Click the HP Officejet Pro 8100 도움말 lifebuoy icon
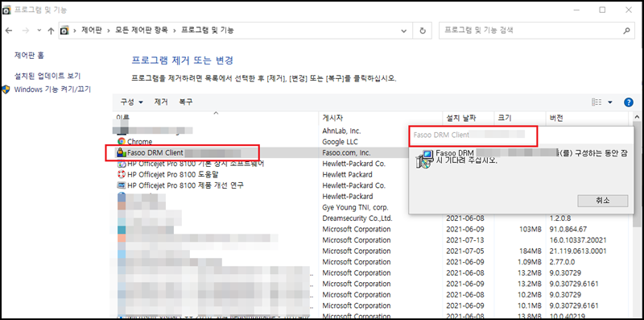Screen dimensions: 644x320 point(122,174)
